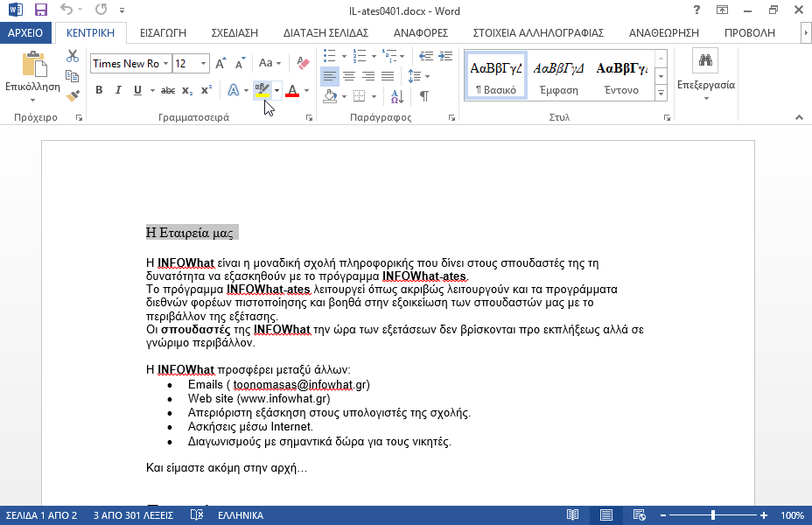Open the ΑΡΧΕΙΟ tab
The height and width of the screenshot is (525, 812).
tap(25, 32)
